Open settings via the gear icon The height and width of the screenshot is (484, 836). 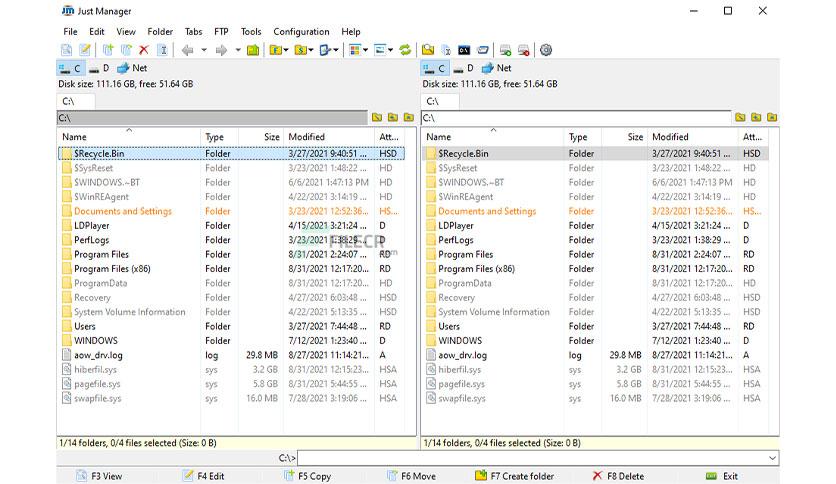pos(545,50)
